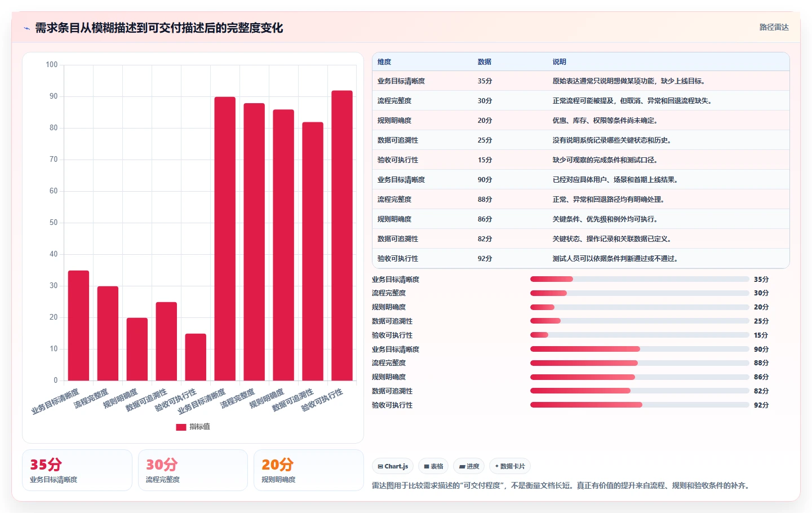Click the 路径雷达 label in the header
812x513 pixels.
[x=774, y=27]
